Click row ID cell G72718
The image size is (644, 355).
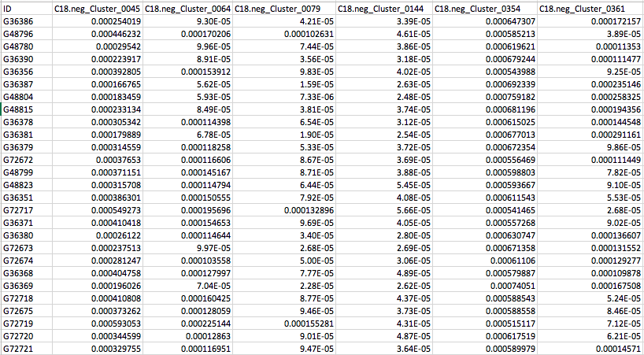coord(27,298)
